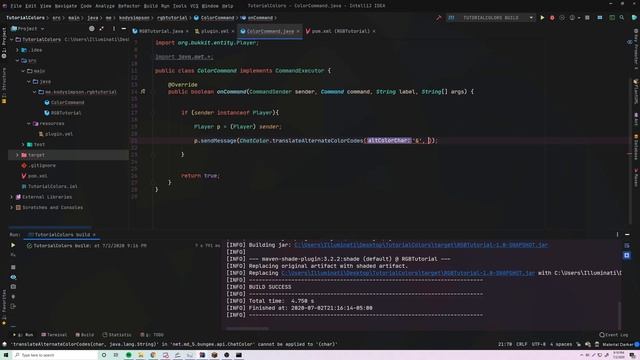Viewport: 640px width, 360px height.
Task: Toggle the eye view icon in Run panel
Action: 13,277
